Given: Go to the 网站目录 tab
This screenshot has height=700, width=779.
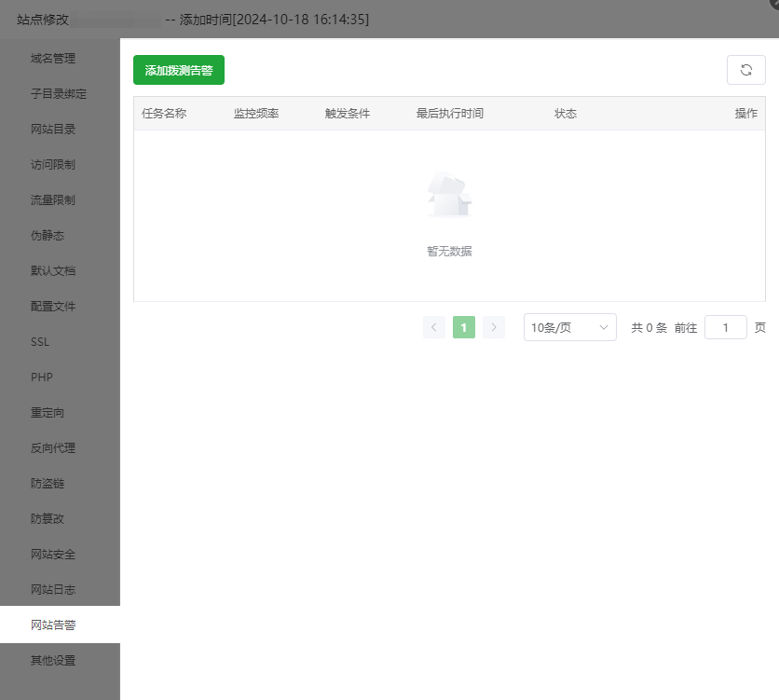Looking at the screenshot, I should tap(53, 130).
